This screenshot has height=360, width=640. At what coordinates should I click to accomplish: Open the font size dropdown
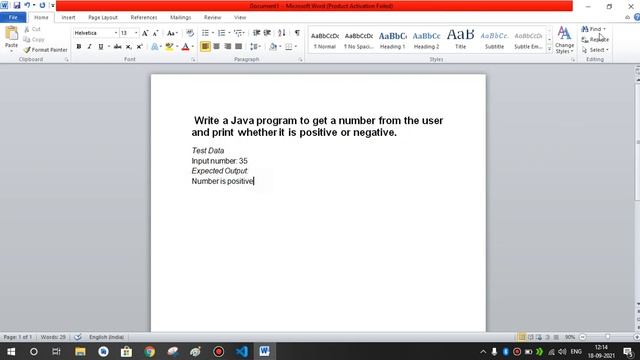[x=136, y=33]
